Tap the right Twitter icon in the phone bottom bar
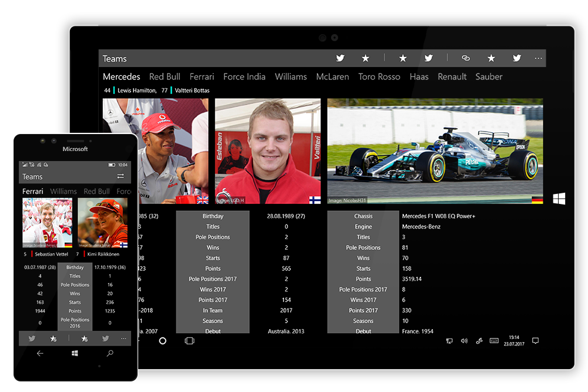This screenshot has height=392, width=588. pyautogui.click(x=105, y=339)
